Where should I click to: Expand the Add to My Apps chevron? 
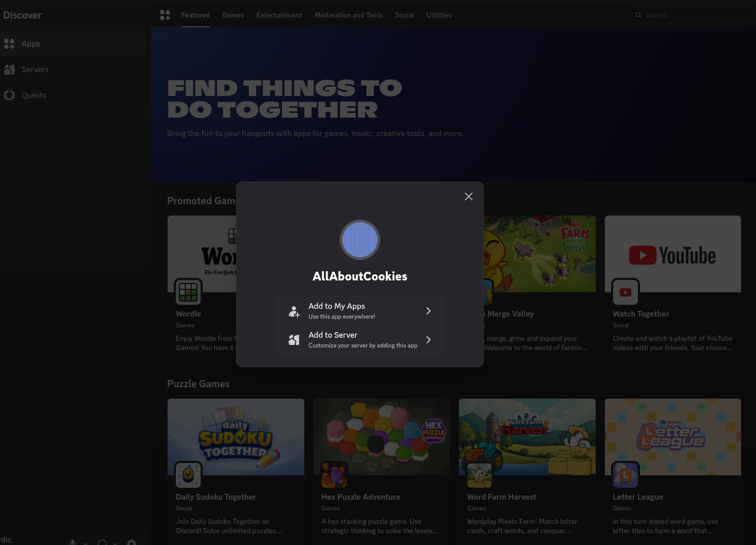(428, 311)
